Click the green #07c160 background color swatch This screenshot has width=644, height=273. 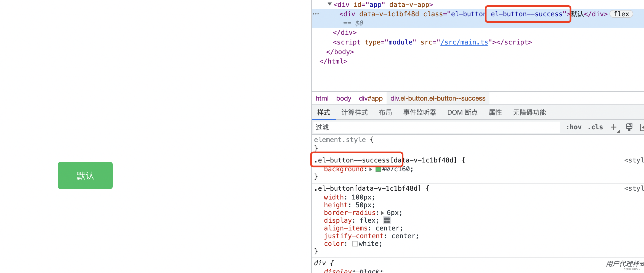tap(378, 169)
